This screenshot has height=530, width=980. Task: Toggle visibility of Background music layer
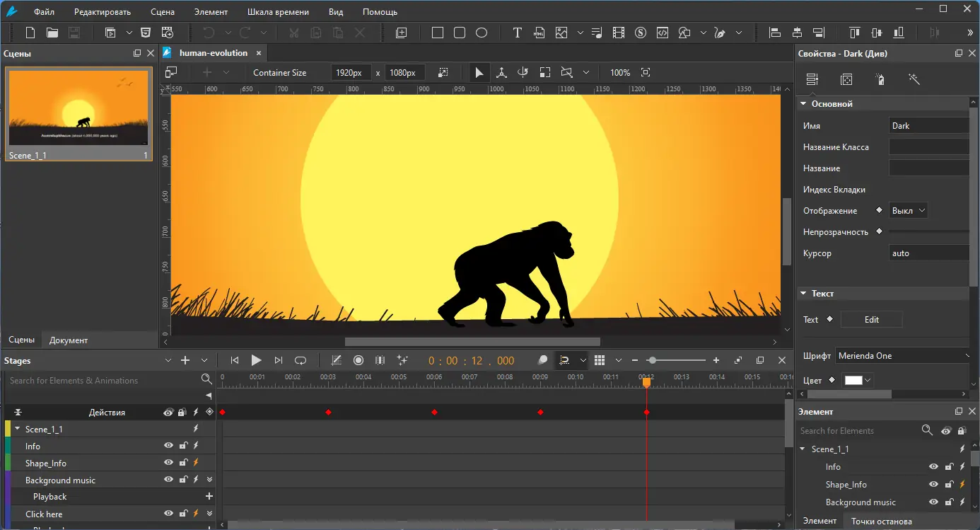pos(168,480)
